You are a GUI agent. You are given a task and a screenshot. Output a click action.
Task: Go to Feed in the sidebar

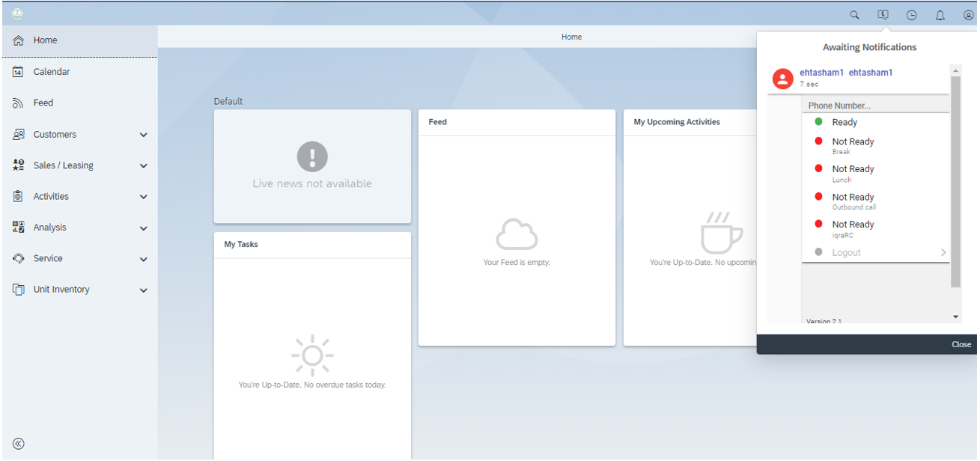pyautogui.click(x=43, y=103)
